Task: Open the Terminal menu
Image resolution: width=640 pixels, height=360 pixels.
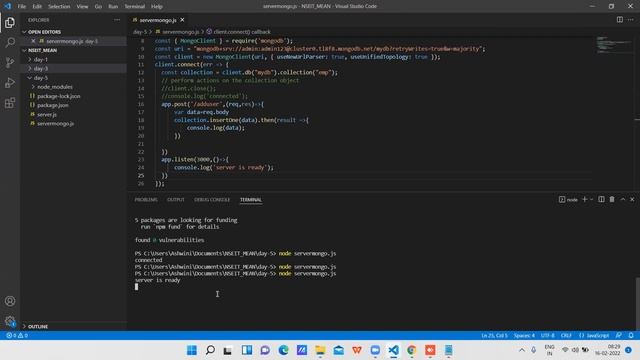Action: pos(135,6)
